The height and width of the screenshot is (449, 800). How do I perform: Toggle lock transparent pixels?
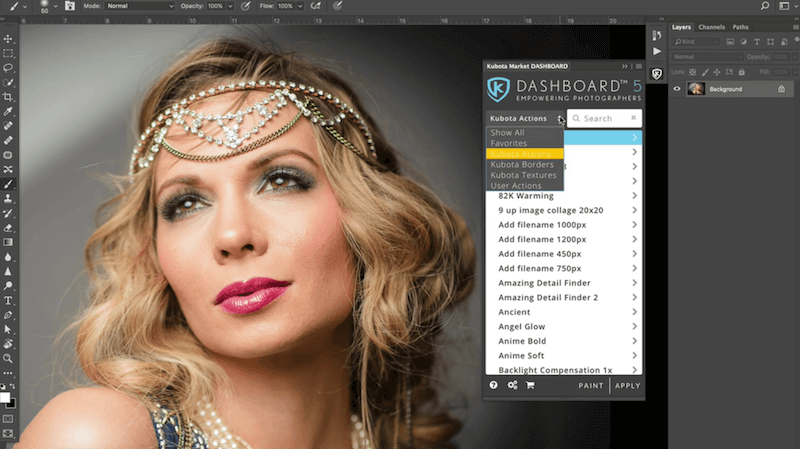coord(692,72)
